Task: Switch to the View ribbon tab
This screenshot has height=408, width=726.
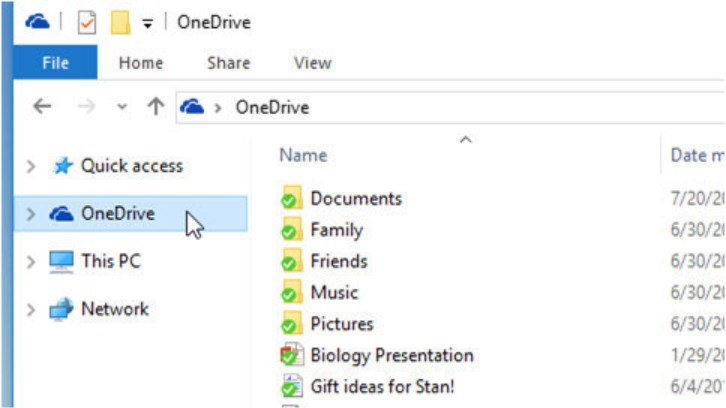Action: pos(312,62)
